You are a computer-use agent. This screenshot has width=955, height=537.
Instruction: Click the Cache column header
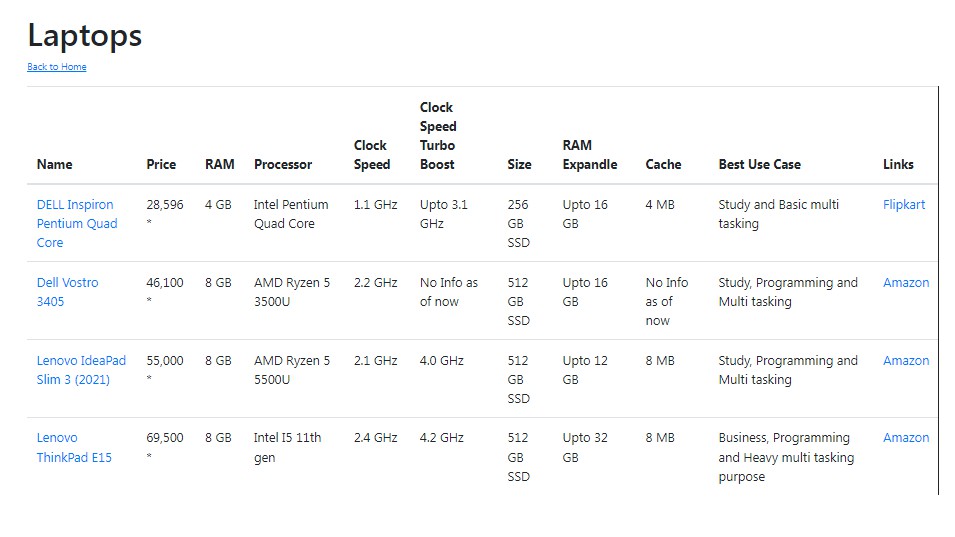663,164
